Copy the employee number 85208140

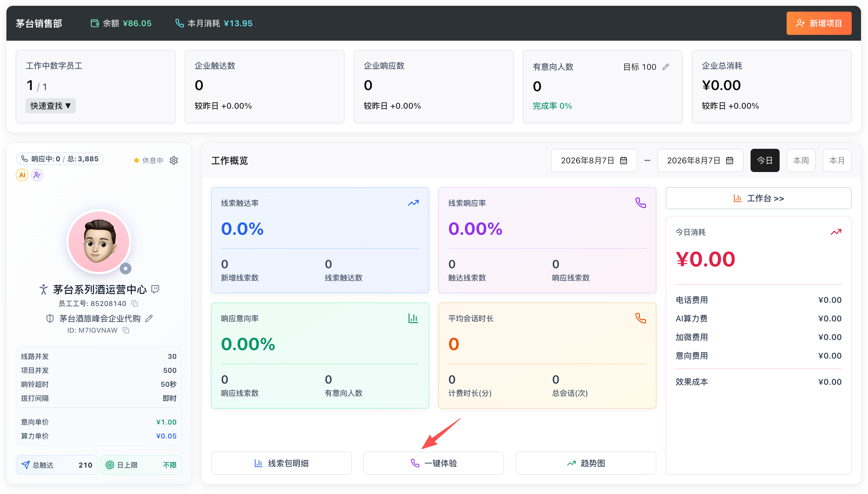[x=135, y=303]
